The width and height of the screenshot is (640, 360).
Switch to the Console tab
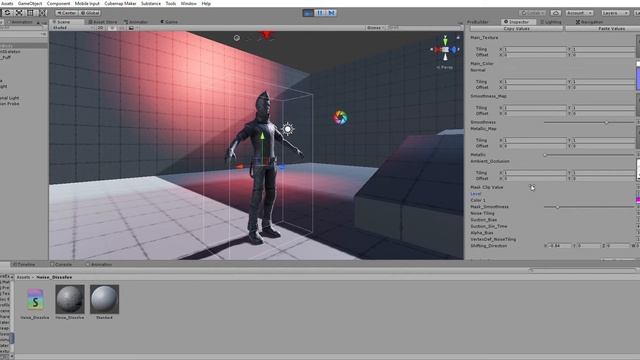(x=61, y=264)
